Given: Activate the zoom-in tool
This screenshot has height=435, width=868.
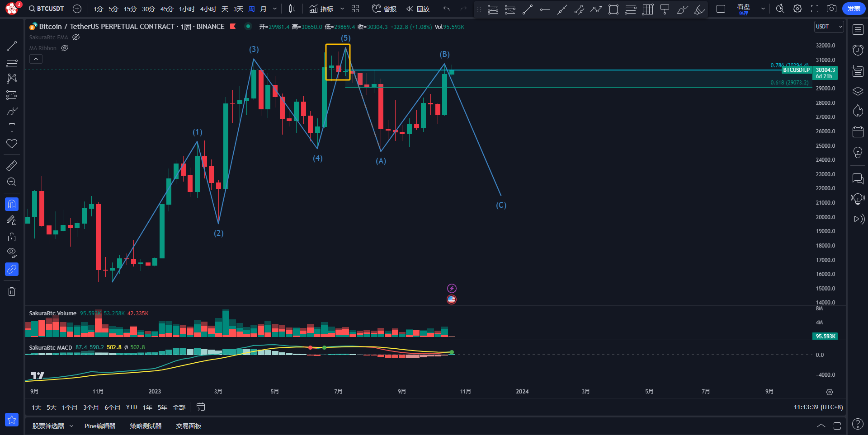Looking at the screenshot, I should 12,182.
